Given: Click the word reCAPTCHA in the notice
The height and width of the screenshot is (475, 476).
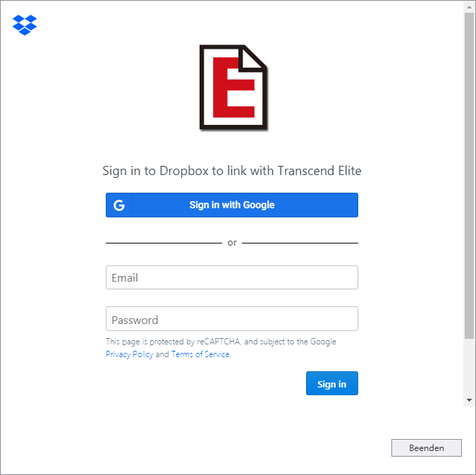Looking at the screenshot, I should point(219,342).
